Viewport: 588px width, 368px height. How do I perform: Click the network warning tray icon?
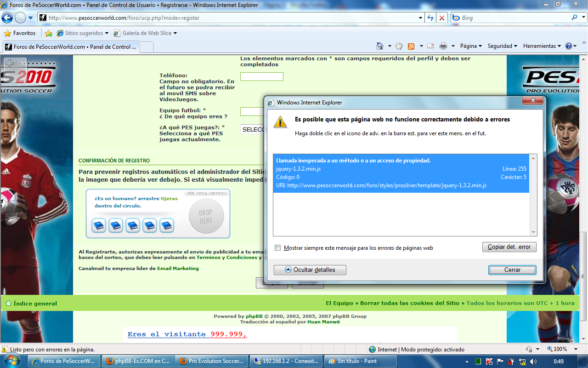pyautogui.click(x=522, y=362)
